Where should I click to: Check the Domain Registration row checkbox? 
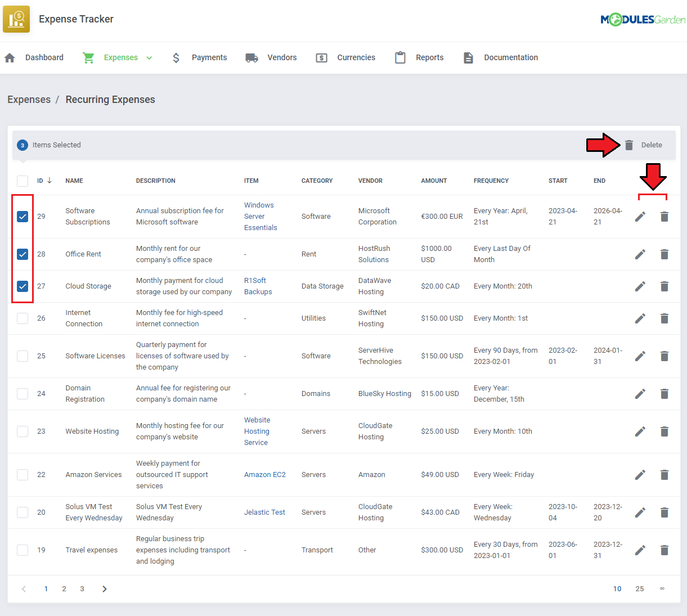(23, 394)
